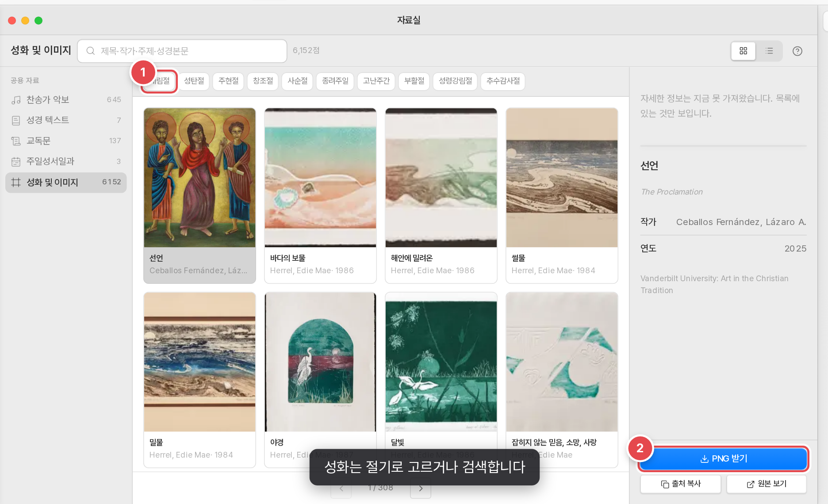828x504 pixels.
Task: Select the 달빛 artwork thumbnail
Action: (x=441, y=362)
